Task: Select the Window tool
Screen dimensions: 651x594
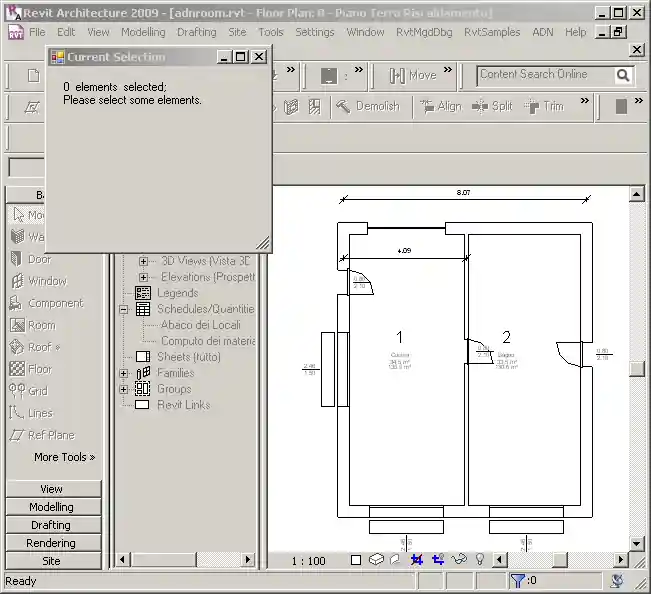Action: tap(46, 281)
